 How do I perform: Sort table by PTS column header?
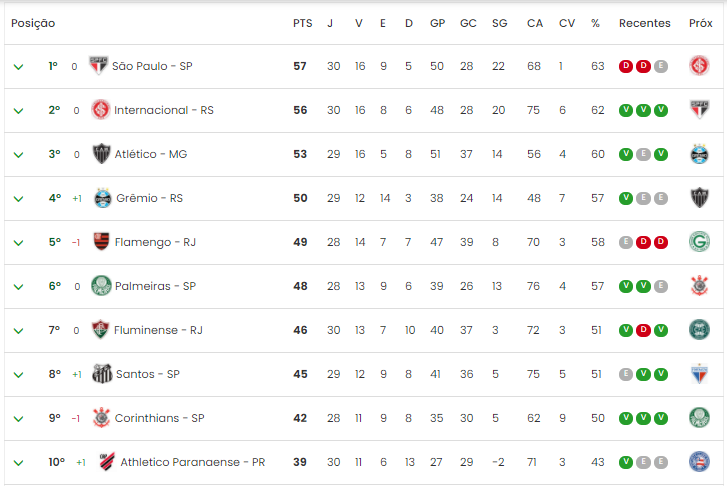click(302, 23)
